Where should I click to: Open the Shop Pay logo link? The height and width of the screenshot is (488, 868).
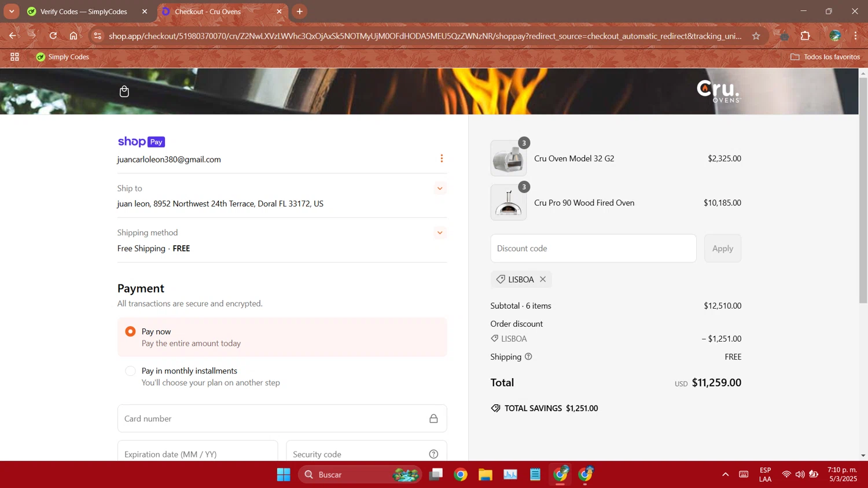(141, 142)
